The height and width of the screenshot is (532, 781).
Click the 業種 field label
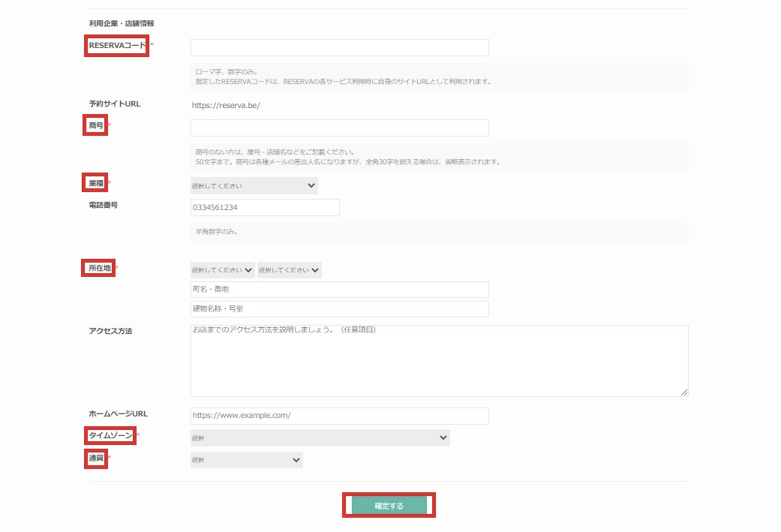point(95,183)
